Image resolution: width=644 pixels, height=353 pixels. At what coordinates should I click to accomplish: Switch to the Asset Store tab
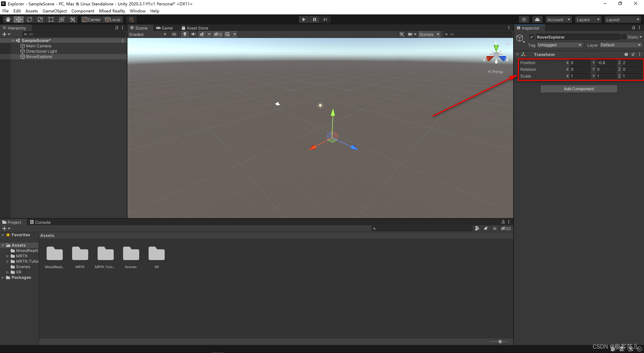point(195,28)
